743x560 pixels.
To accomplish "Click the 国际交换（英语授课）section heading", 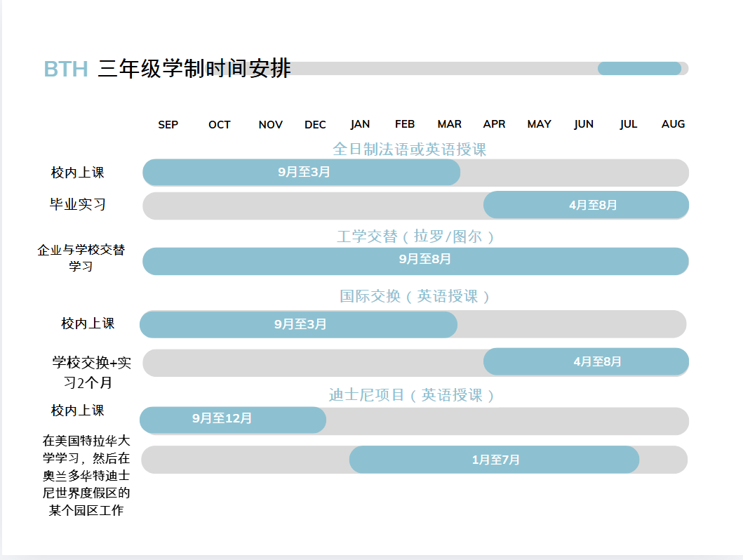I will pos(415,296).
